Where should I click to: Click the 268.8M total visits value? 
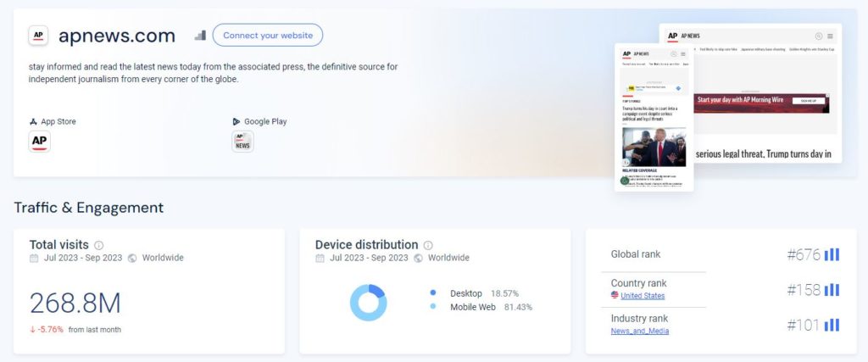pos(75,303)
